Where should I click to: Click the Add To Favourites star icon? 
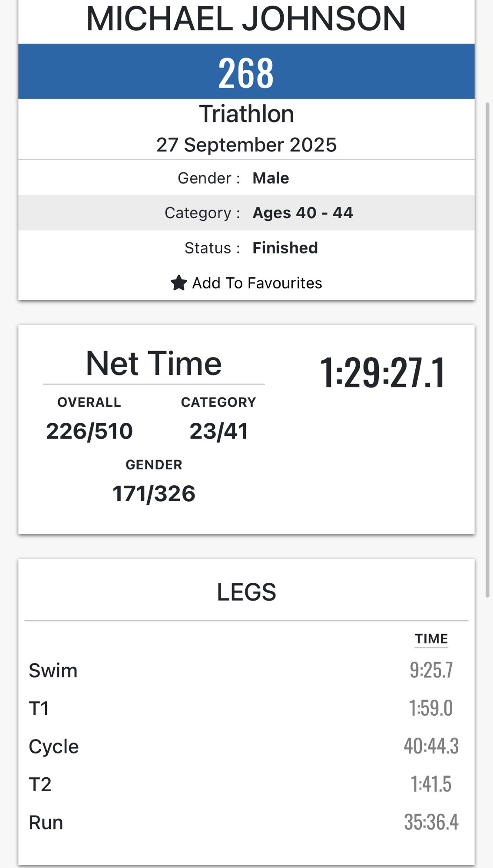179,283
